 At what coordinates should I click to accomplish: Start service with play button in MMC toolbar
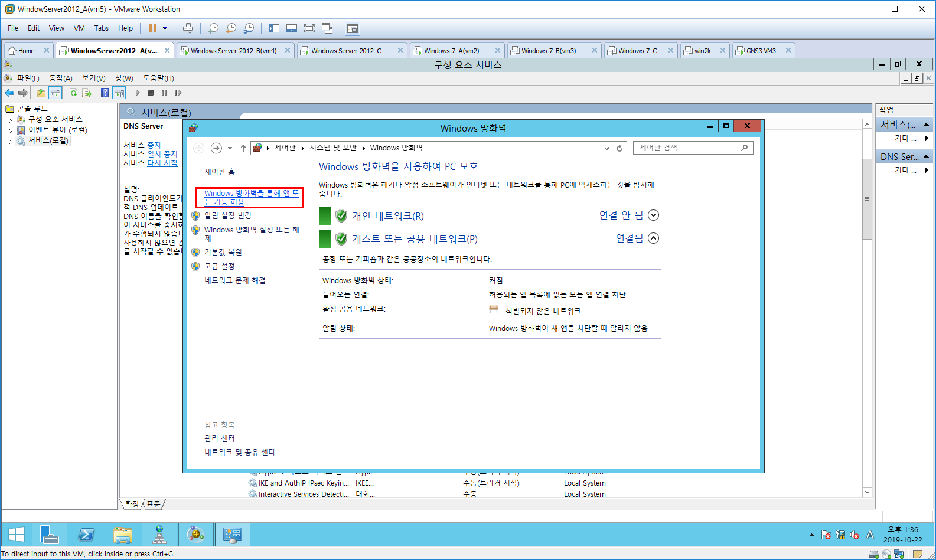(x=138, y=93)
